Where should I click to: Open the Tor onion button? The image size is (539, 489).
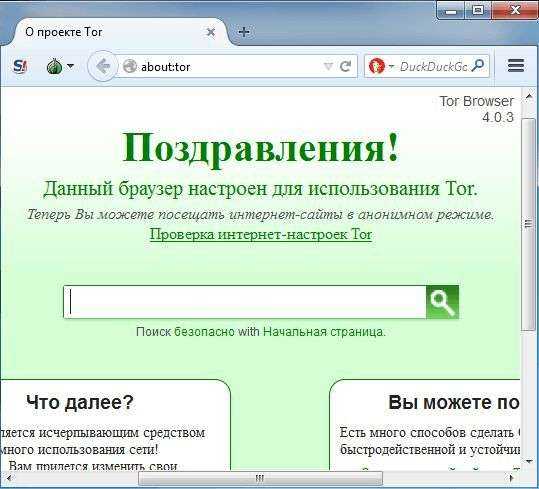tap(54, 66)
